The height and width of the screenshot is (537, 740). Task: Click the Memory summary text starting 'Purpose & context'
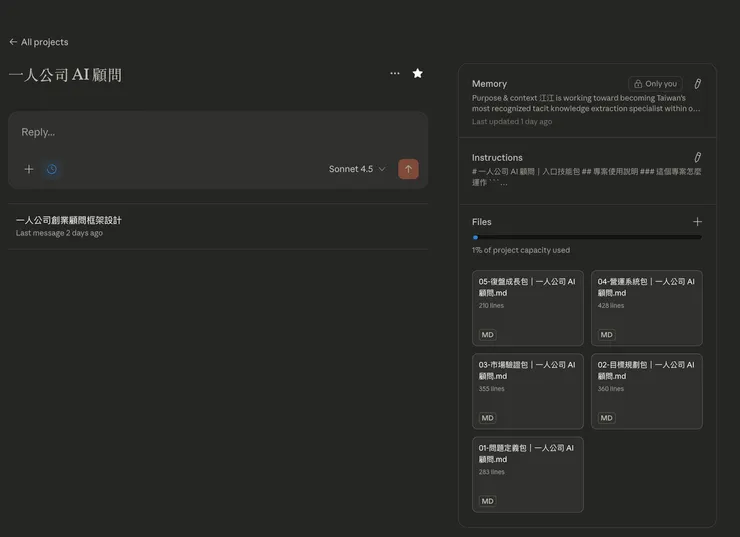point(586,103)
